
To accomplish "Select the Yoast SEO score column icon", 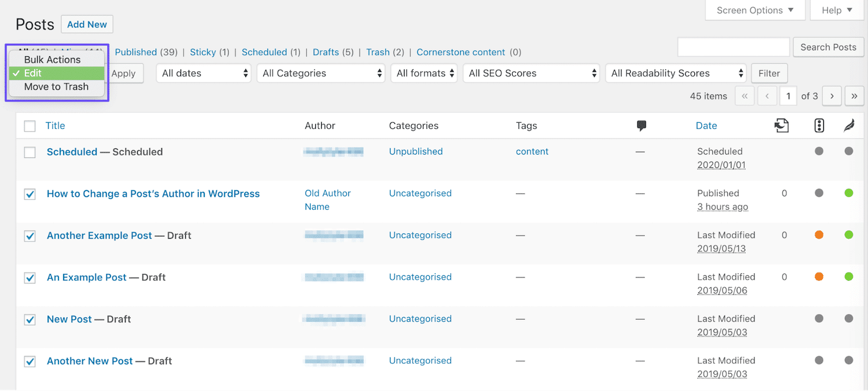I will (819, 126).
